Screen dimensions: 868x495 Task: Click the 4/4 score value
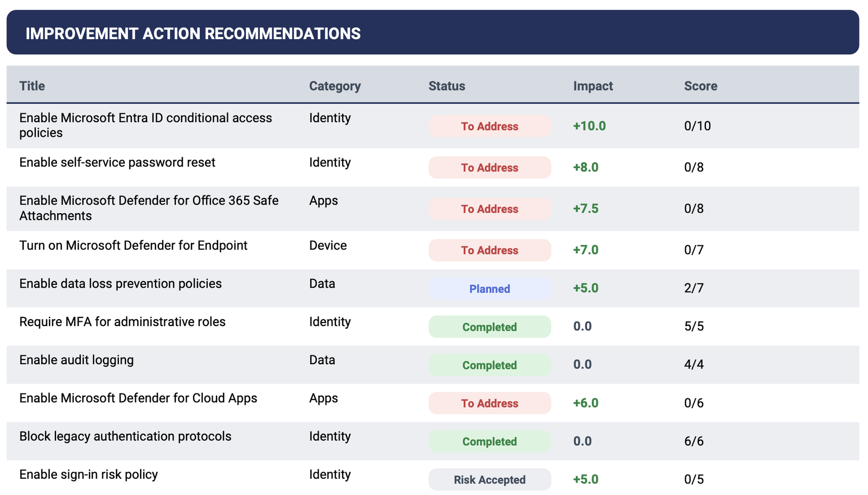[x=694, y=364]
